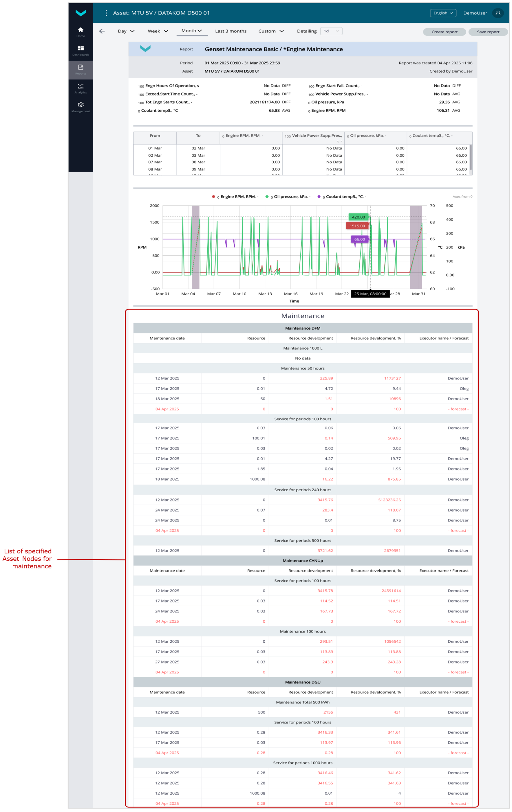
Task: Select the Reports sidebar icon
Action: click(80, 69)
